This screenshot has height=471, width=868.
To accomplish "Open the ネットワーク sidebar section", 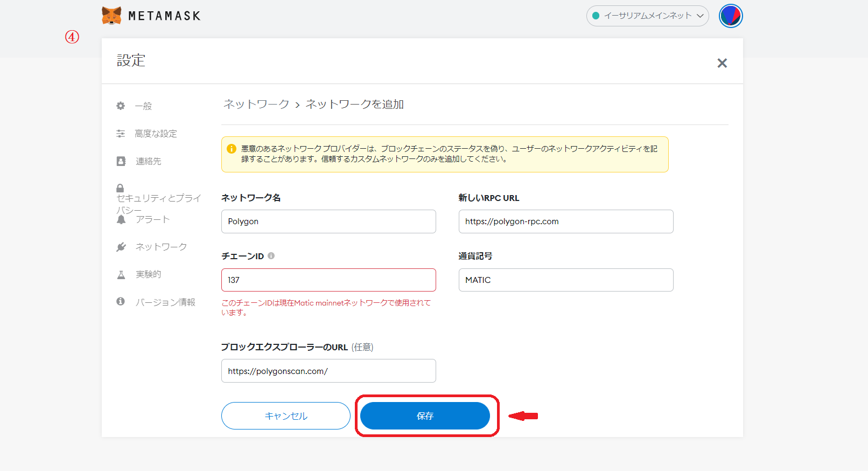I will tap(161, 247).
